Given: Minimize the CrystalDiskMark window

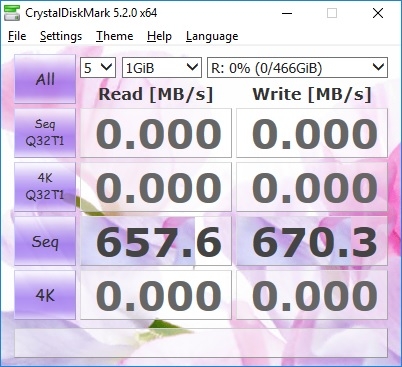Looking at the screenshot, I should (x=287, y=13).
